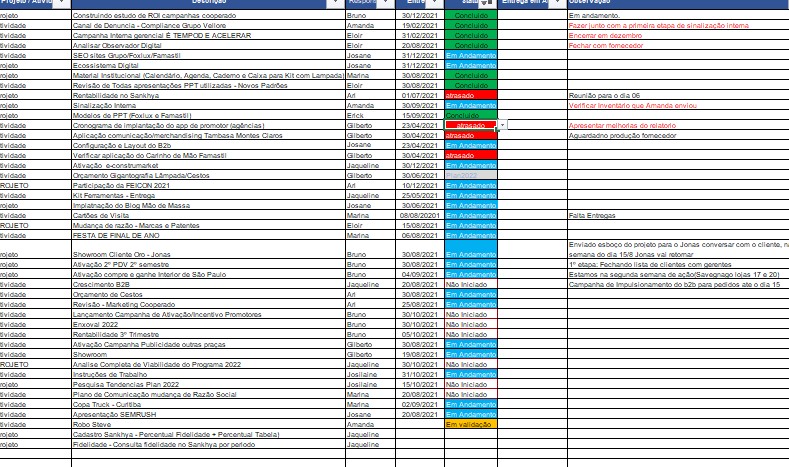Open Descrição column filter dropdown
Viewport: 789px width, 467px height.
(x=336, y=3)
